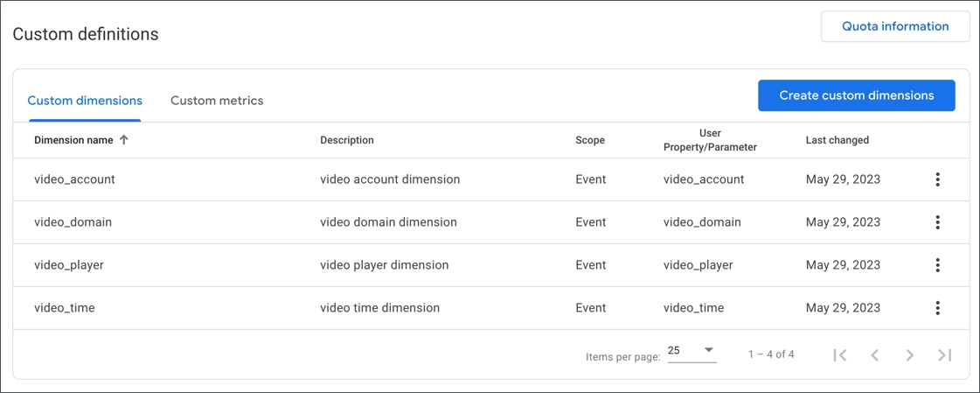Image resolution: width=980 pixels, height=393 pixels.
Task: Click the User Property/Parameter column header
Action: tap(710, 140)
